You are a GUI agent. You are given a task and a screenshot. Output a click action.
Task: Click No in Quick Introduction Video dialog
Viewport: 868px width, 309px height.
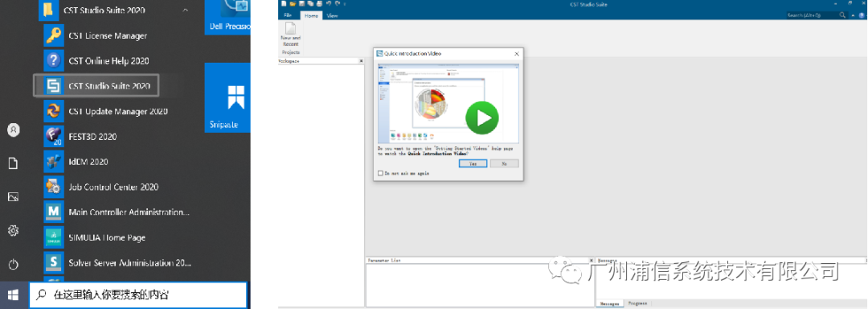click(504, 163)
